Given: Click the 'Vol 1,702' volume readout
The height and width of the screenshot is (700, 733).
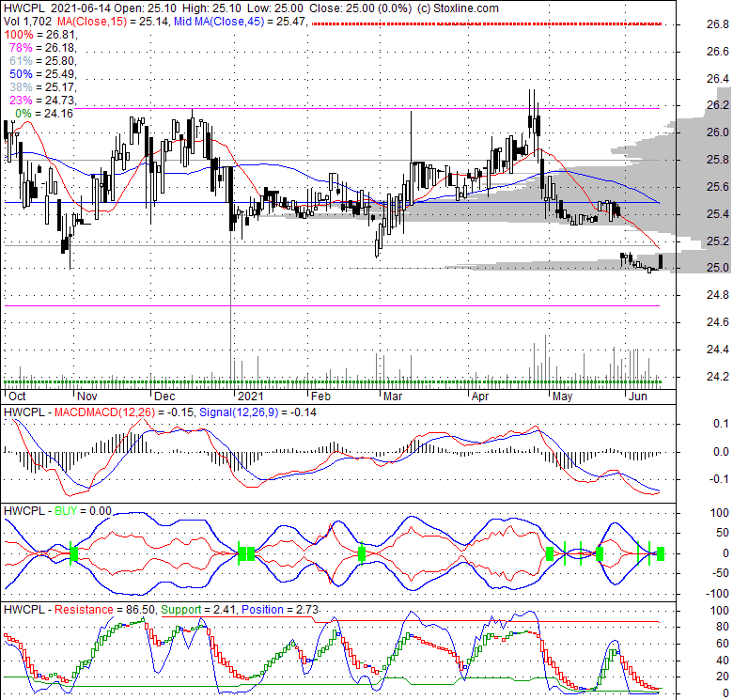Looking at the screenshot, I should (x=28, y=21).
